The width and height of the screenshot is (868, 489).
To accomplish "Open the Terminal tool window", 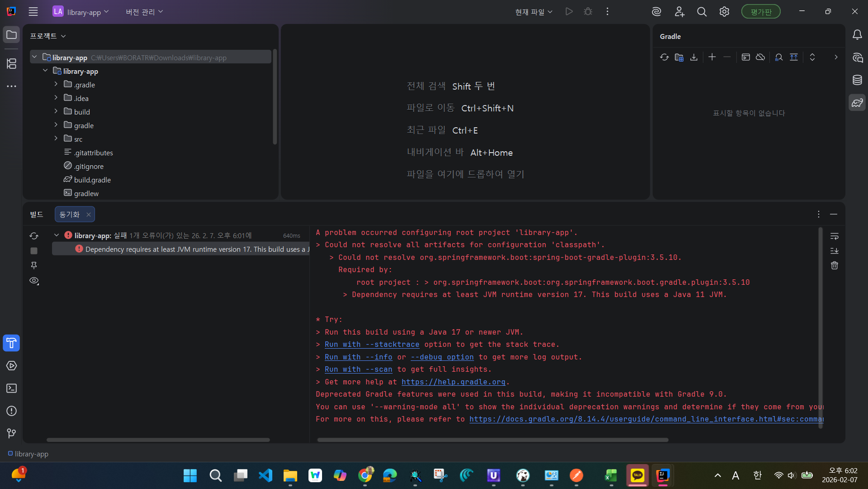I will pyautogui.click(x=11, y=388).
